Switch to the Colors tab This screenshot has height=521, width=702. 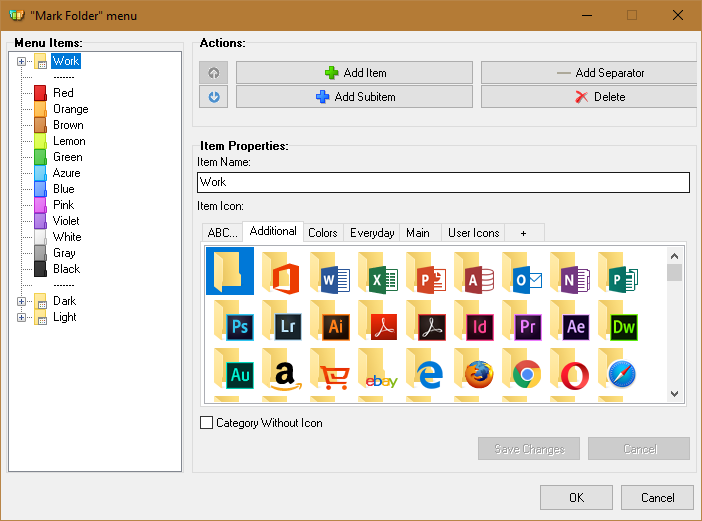tap(323, 233)
